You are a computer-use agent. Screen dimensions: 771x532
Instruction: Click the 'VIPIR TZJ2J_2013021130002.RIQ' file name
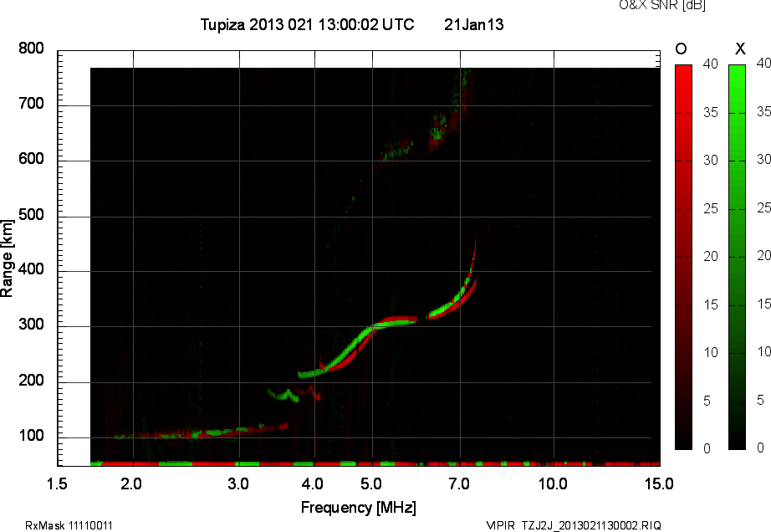pos(574,525)
